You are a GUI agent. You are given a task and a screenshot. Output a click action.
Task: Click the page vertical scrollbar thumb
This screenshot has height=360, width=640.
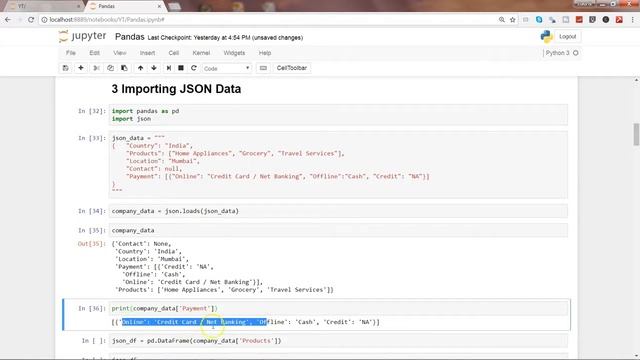(636, 134)
